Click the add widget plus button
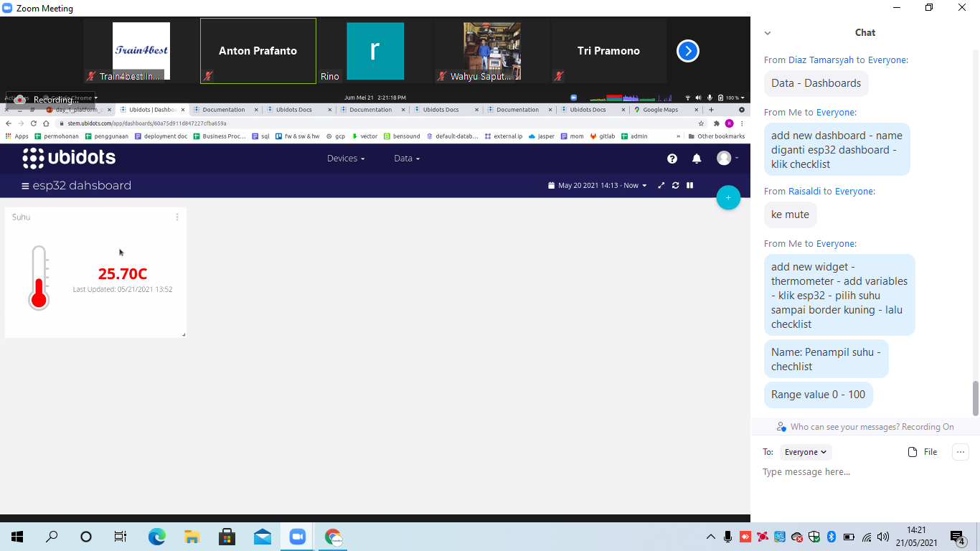The height and width of the screenshot is (551, 980). point(727,197)
